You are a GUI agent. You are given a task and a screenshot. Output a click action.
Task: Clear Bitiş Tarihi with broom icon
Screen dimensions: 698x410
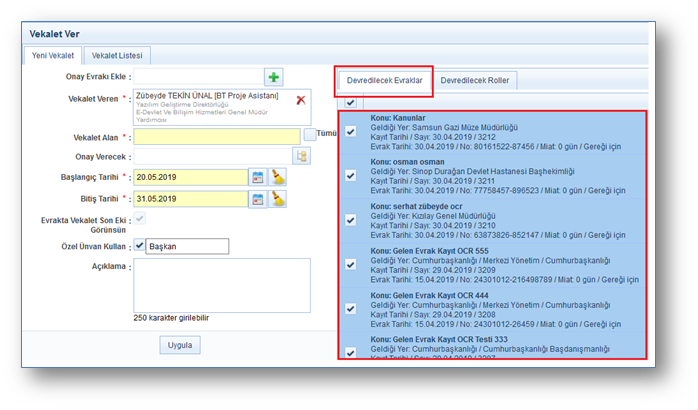point(278,199)
